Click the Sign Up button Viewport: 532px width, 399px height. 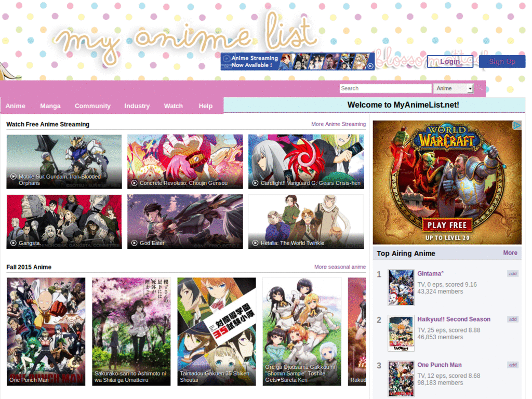tap(502, 61)
